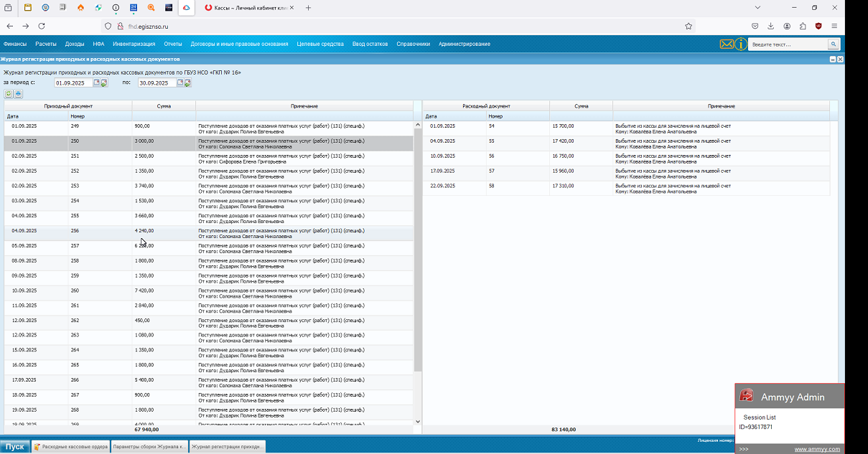
Task: Go back in browser
Action: [x=10, y=26]
